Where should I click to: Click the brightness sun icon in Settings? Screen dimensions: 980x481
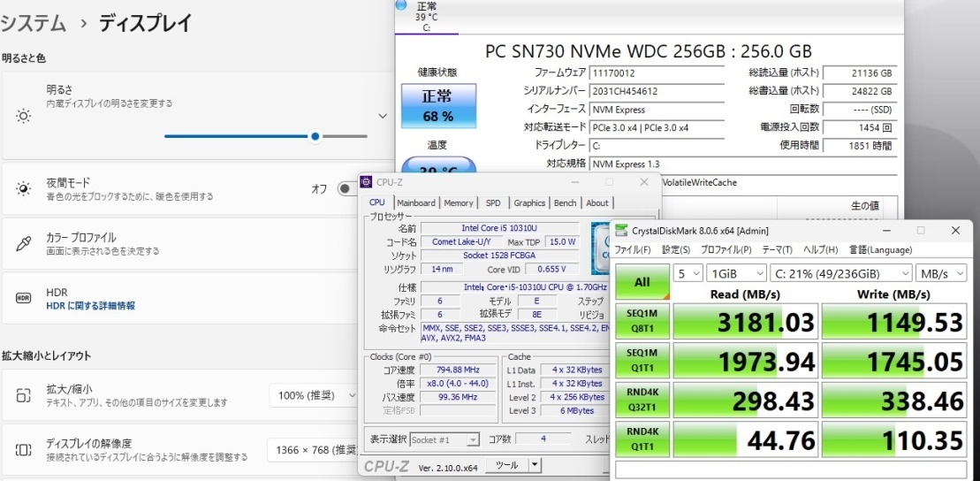(x=23, y=116)
